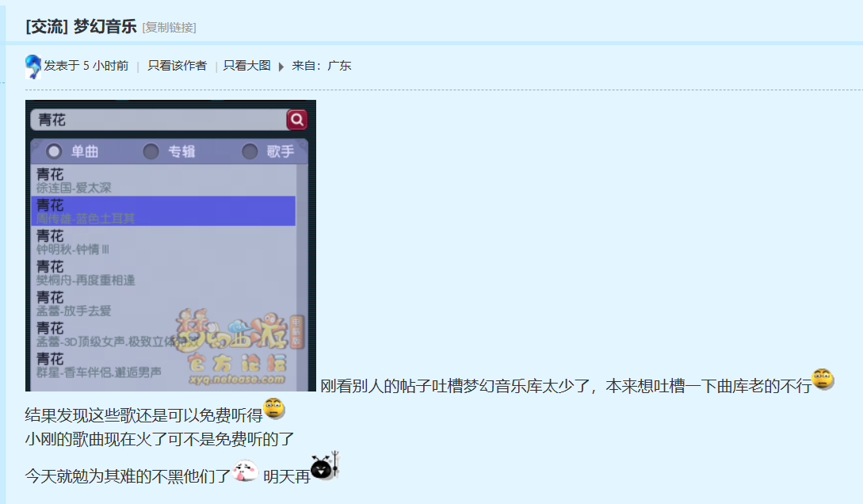Open the embedded music search screenshot
The height and width of the screenshot is (504, 863).
[170, 246]
